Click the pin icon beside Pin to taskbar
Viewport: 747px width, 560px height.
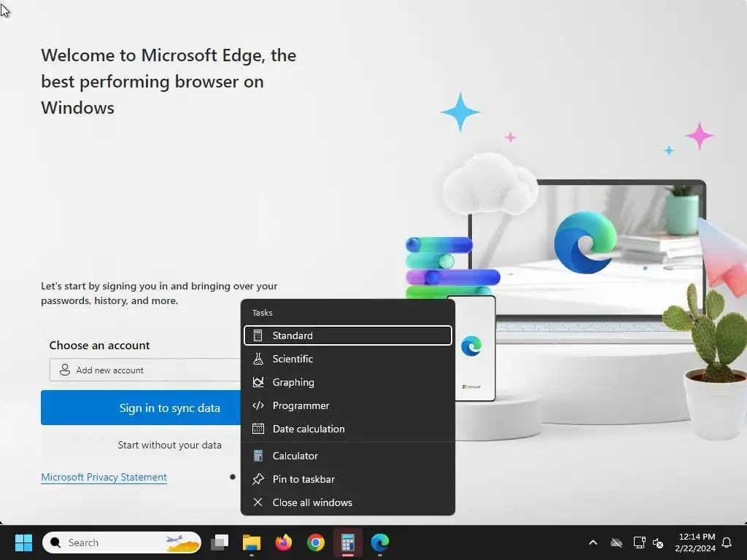258,479
